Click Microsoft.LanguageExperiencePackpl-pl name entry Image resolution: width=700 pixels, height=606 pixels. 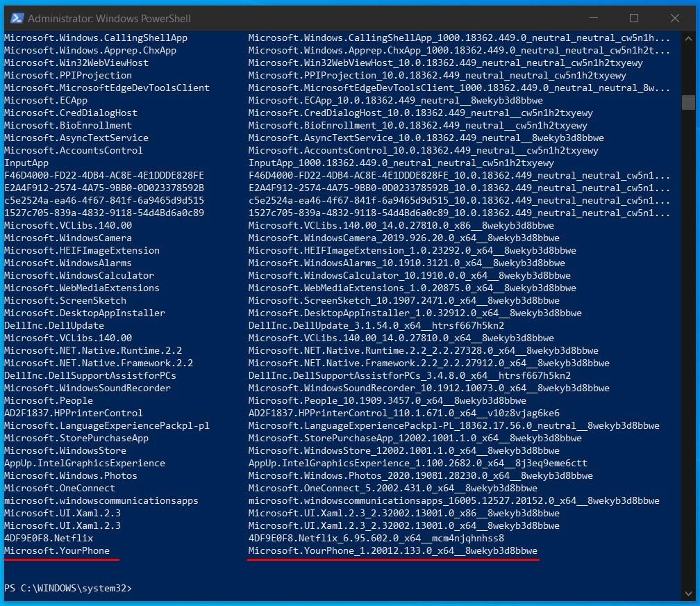click(x=107, y=425)
